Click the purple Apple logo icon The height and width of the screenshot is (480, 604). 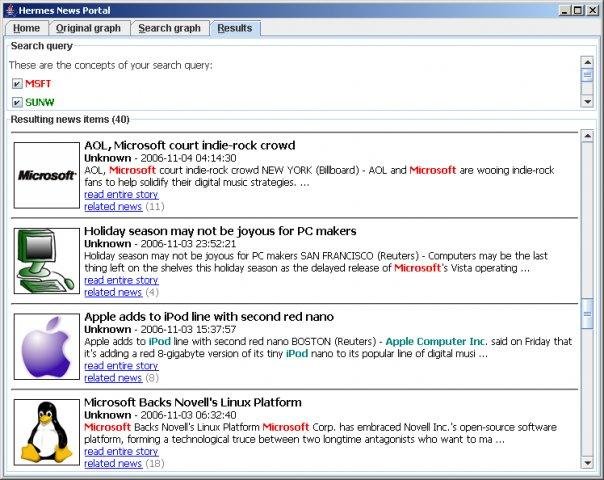coord(47,346)
